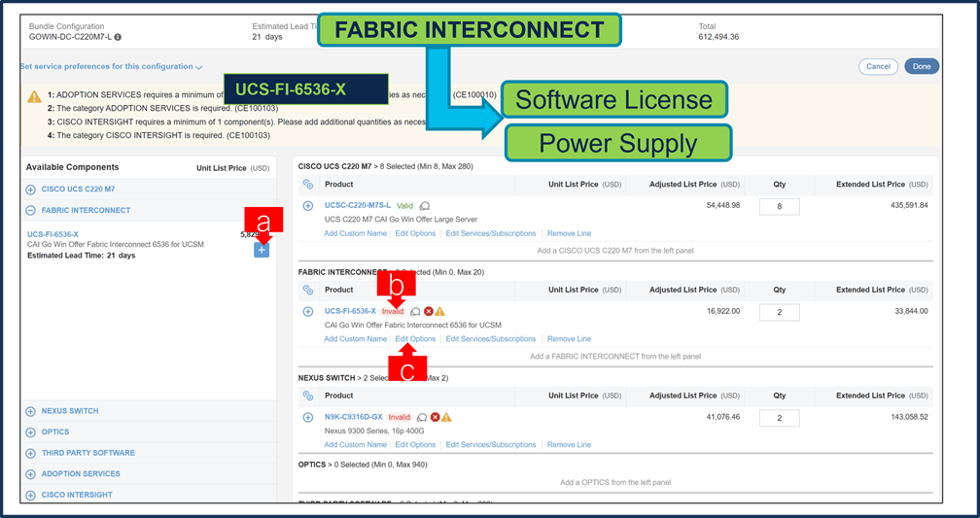Click Qty field for UCSC-C220-M7S-L

(x=780, y=207)
